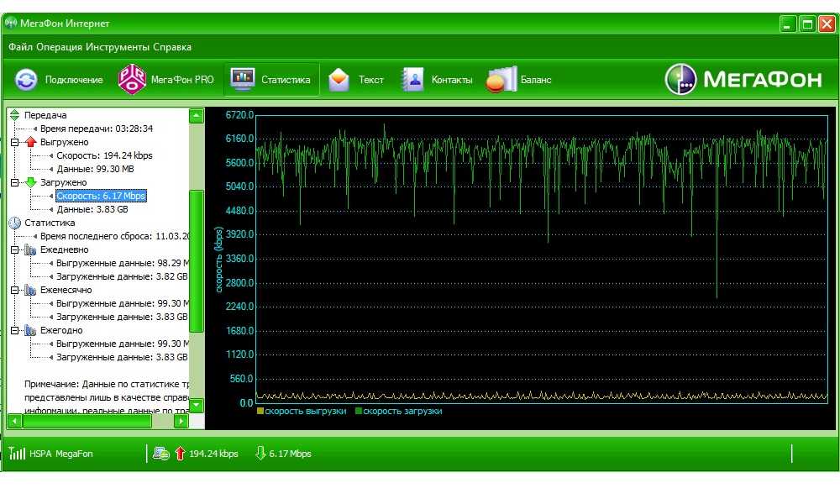The image size is (840, 504).
Task: Click the title bar МегаФон Интернет app icon
Action: [x=10, y=23]
